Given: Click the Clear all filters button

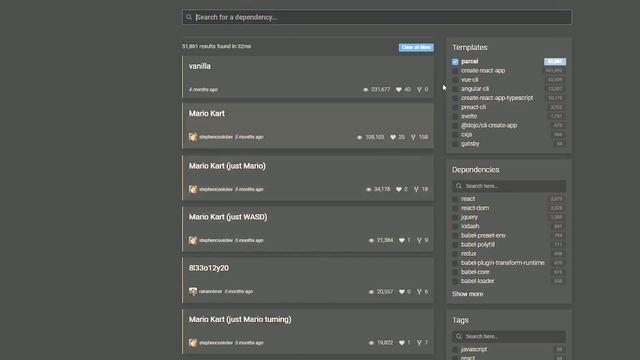Looking at the screenshot, I should point(416,47).
